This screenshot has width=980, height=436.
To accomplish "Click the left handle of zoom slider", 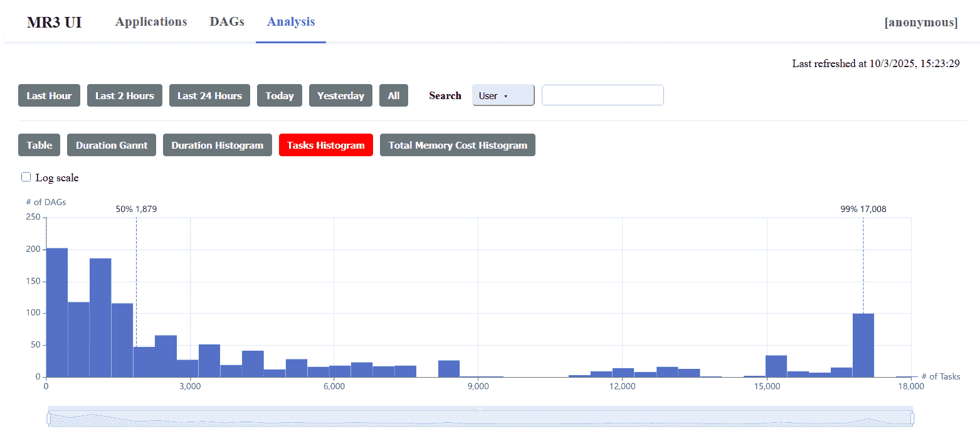I will pos(48,418).
